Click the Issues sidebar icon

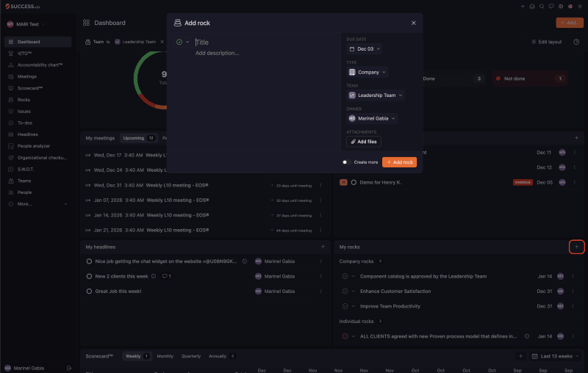tap(11, 111)
